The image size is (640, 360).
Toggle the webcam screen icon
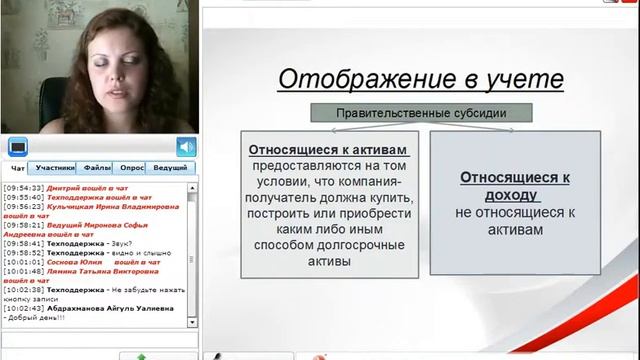(18, 147)
